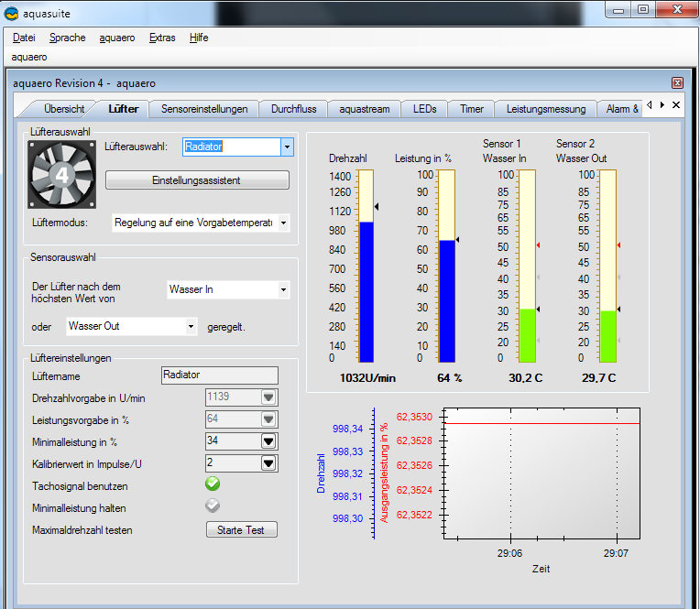The image size is (700, 609).
Task: Click black marker on Drehzahl gauge
Action: pyautogui.click(x=377, y=207)
